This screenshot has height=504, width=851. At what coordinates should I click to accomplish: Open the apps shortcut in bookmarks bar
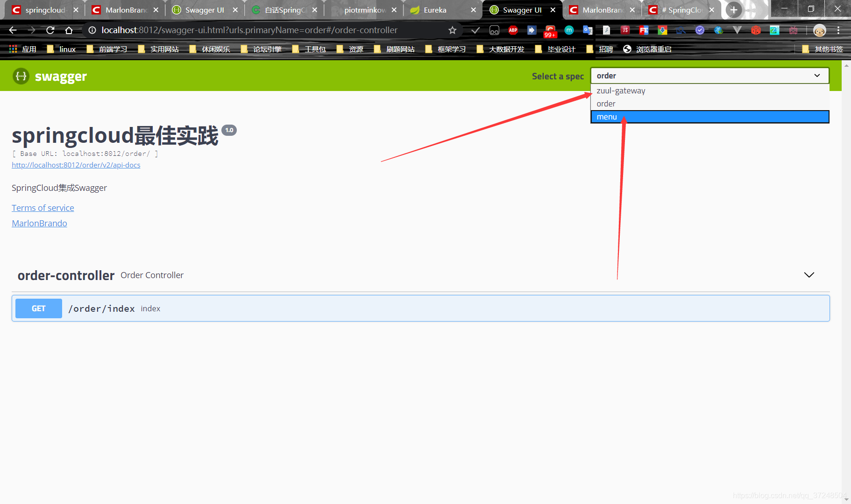[x=22, y=49]
